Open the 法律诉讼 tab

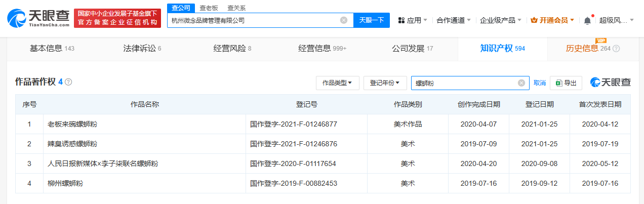142,49
